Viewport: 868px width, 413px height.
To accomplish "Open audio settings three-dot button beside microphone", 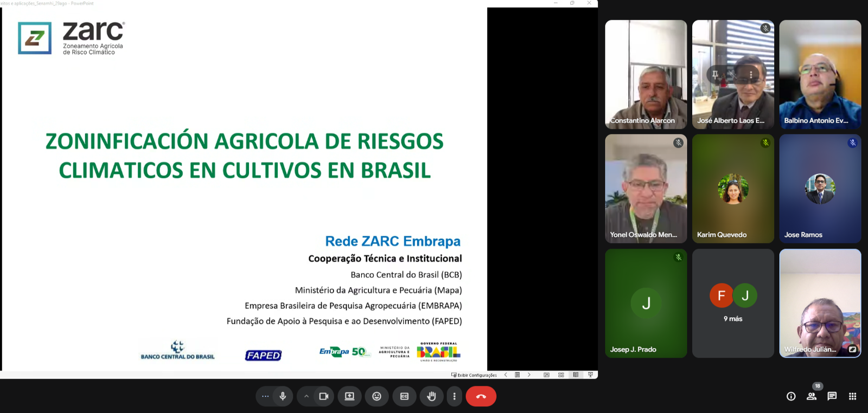I will (x=265, y=396).
